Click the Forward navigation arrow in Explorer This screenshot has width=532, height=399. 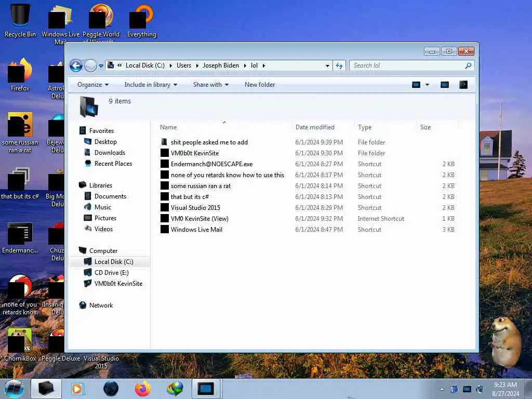90,65
